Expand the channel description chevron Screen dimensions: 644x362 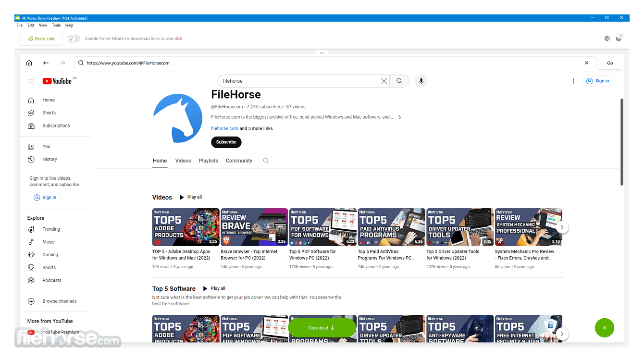[x=399, y=117]
